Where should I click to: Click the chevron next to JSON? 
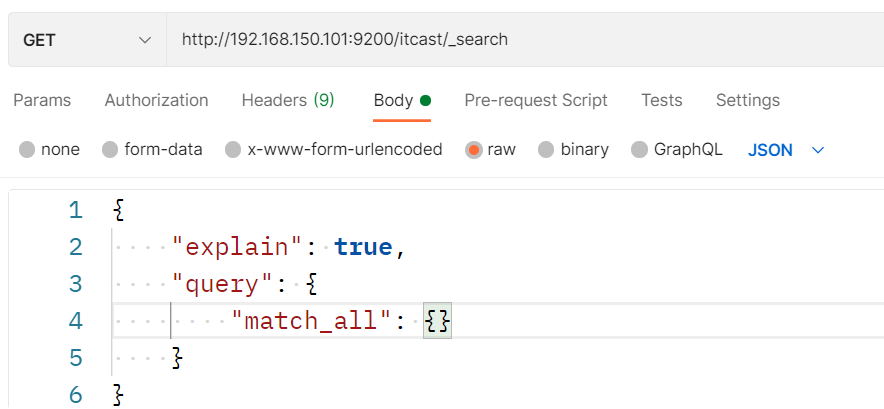[x=817, y=150]
